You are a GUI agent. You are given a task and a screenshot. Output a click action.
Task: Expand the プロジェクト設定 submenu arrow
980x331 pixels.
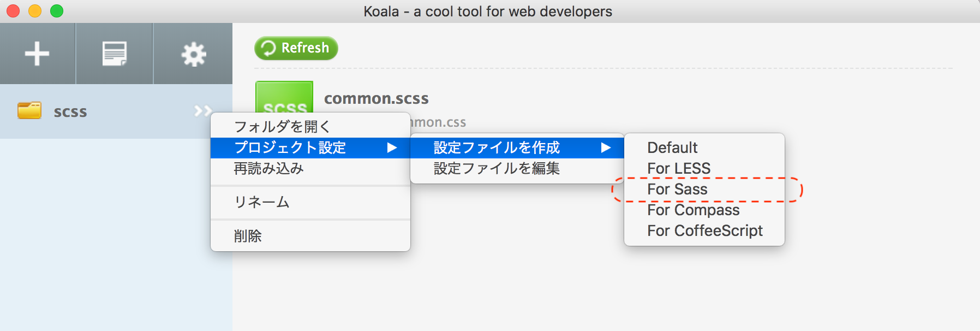392,148
